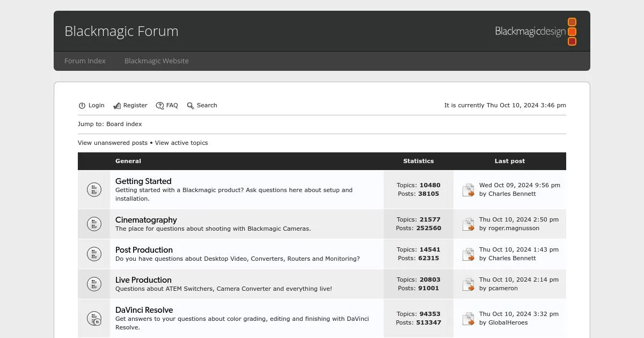View latest post icon in Post Production row
644x338 pixels.
coord(469,254)
